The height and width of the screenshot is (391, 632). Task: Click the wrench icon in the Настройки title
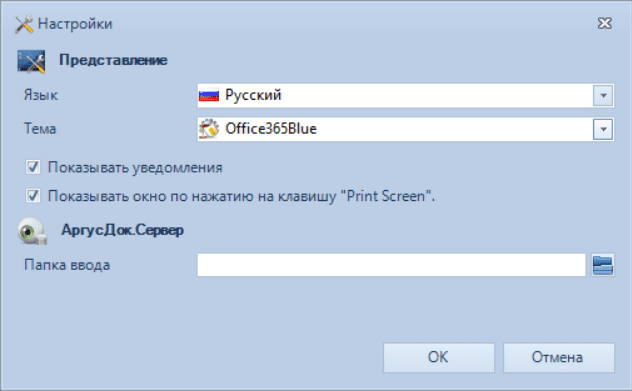(x=23, y=24)
